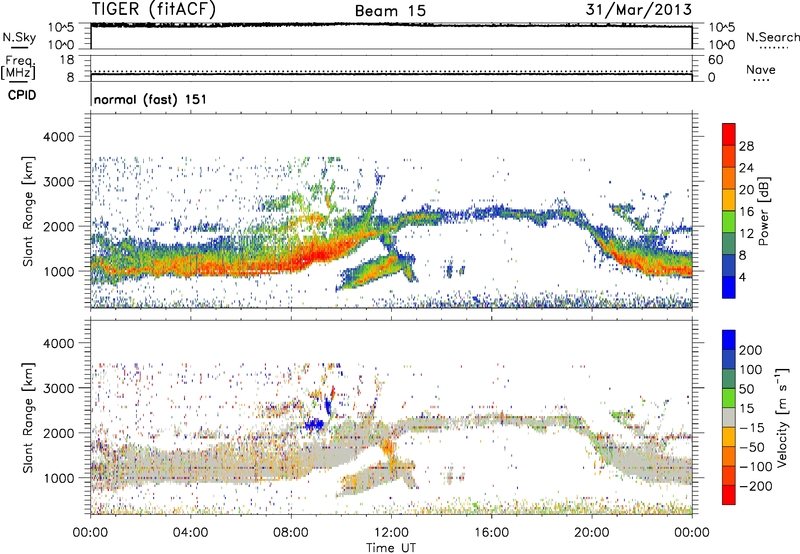The height and width of the screenshot is (554, 800).
Task: Click the strong red power echo near 09:00
Action: 319,254
